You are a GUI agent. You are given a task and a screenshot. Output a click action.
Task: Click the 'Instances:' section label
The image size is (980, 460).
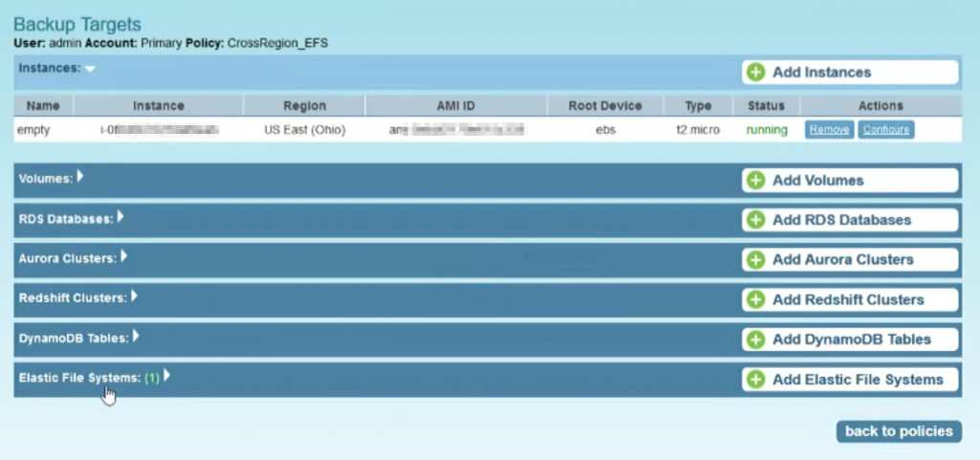click(x=50, y=68)
